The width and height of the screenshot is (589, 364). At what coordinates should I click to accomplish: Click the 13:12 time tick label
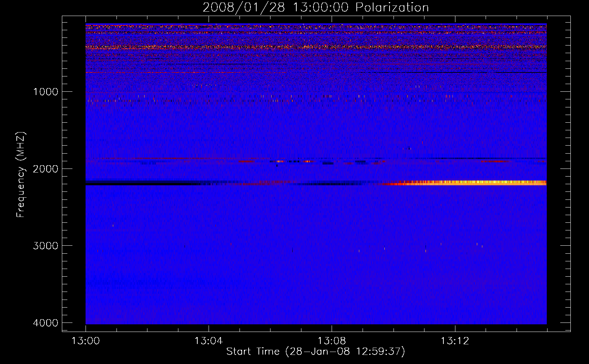coord(455,341)
